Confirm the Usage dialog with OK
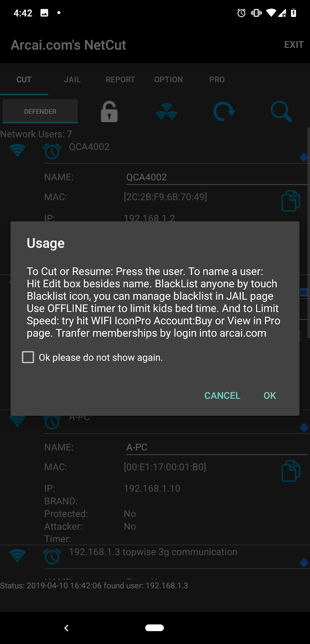The width and height of the screenshot is (310, 644). point(270,396)
